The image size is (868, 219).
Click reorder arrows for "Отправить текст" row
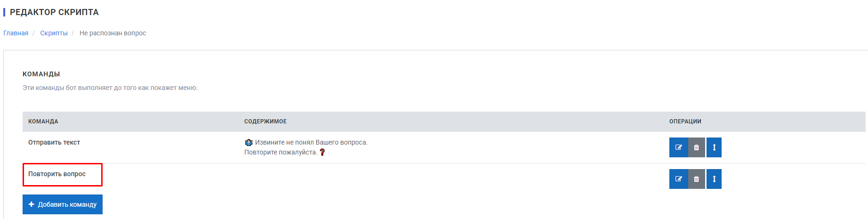tap(714, 147)
